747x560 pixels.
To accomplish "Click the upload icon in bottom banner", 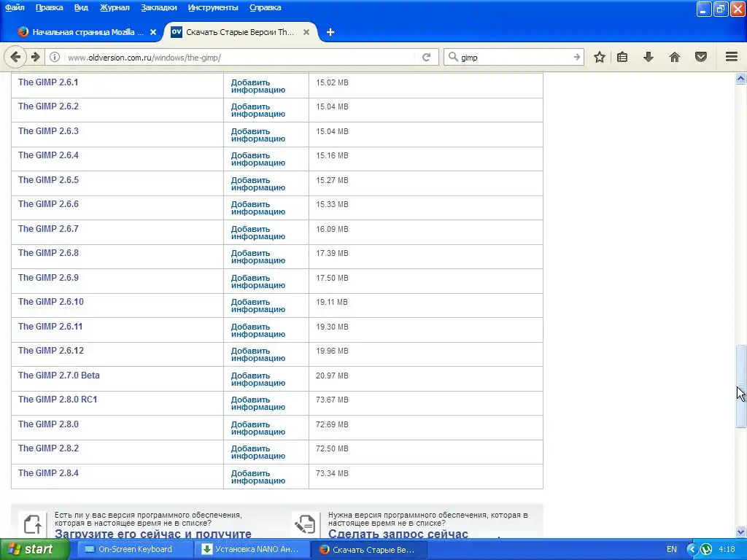I will click(x=32, y=524).
